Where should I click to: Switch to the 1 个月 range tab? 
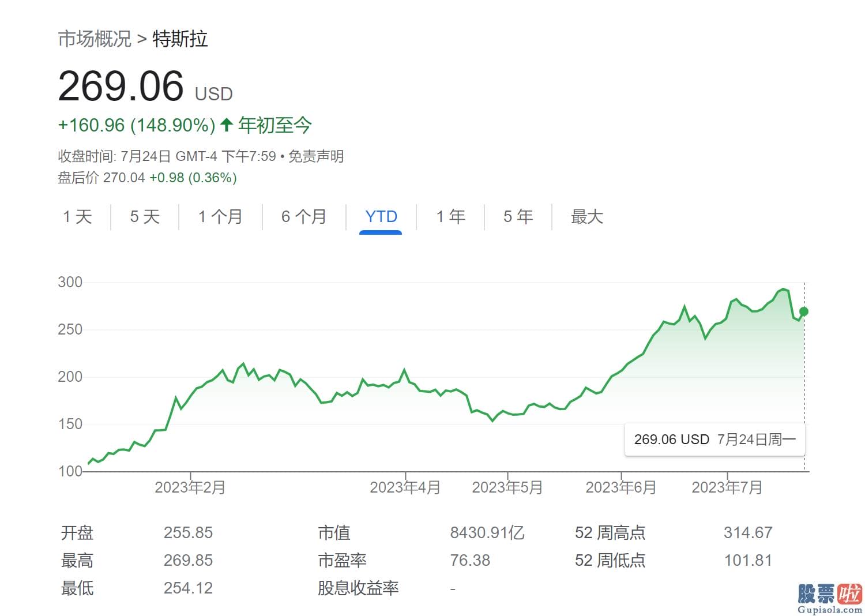[x=220, y=217]
